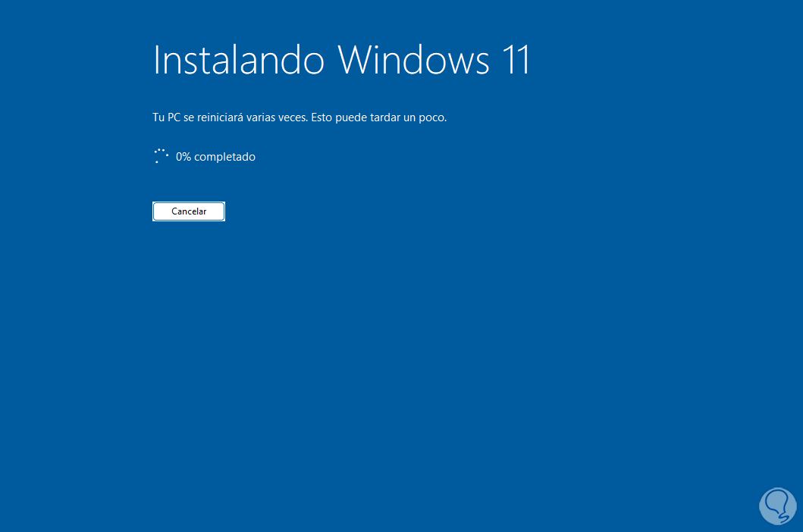
Task: Click the '0%' percentage value
Action: click(x=183, y=157)
